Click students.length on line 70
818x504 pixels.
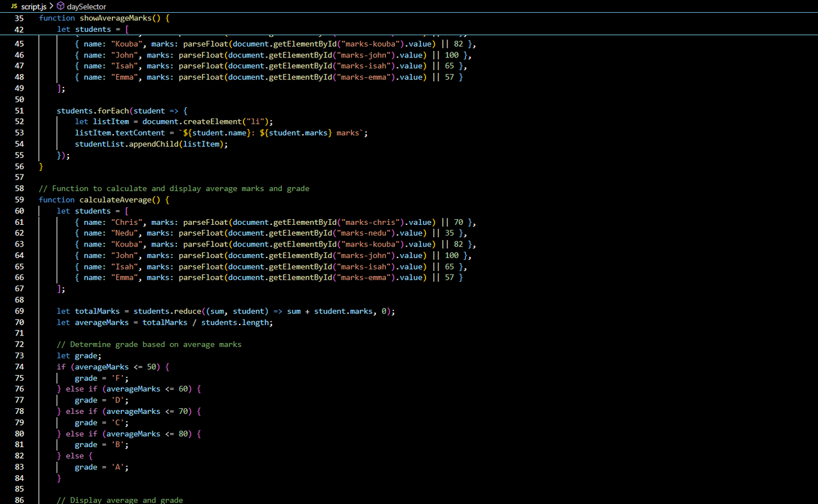click(x=237, y=323)
